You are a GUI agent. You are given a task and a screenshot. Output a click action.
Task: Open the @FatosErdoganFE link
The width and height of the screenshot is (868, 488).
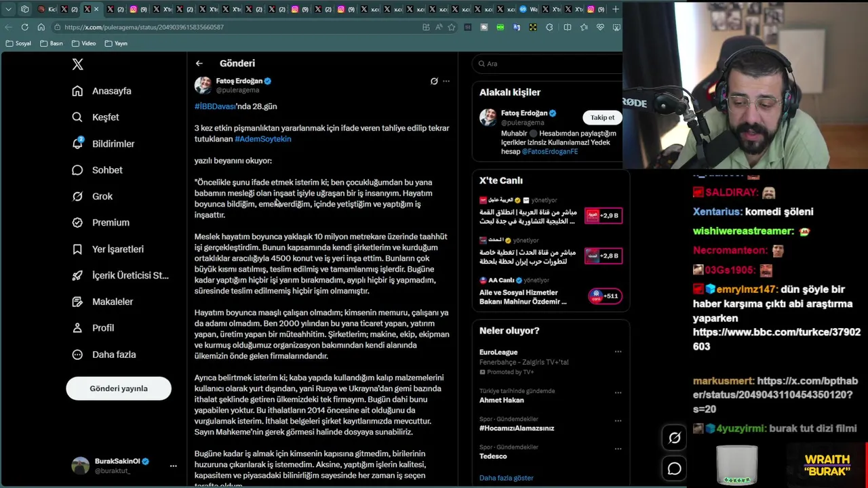pos(550,151)
